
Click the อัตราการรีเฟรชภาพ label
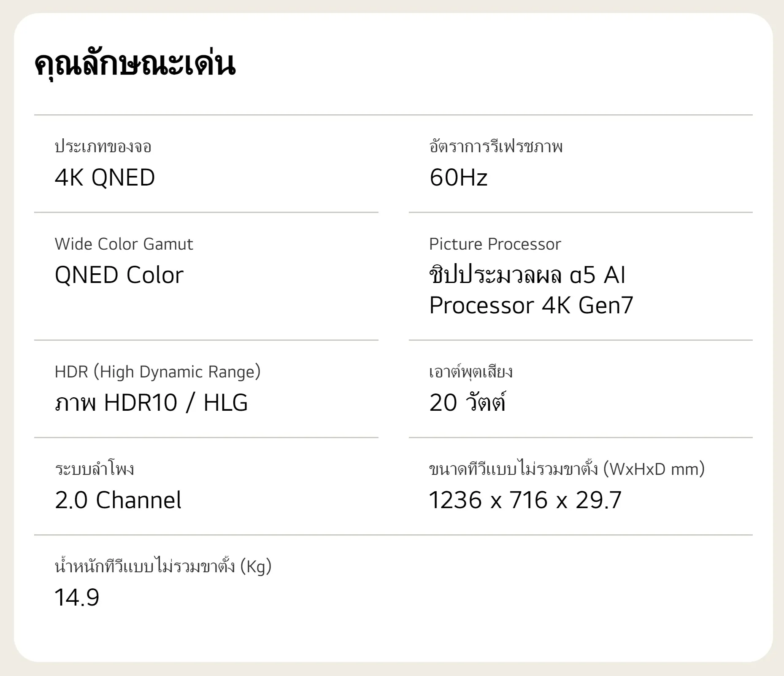[496, 147]
